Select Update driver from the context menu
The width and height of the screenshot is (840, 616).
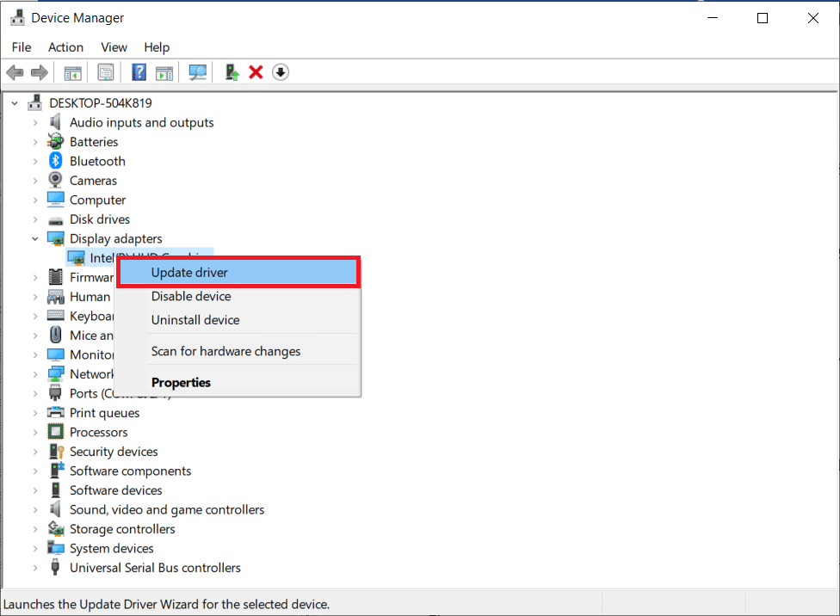191,272
